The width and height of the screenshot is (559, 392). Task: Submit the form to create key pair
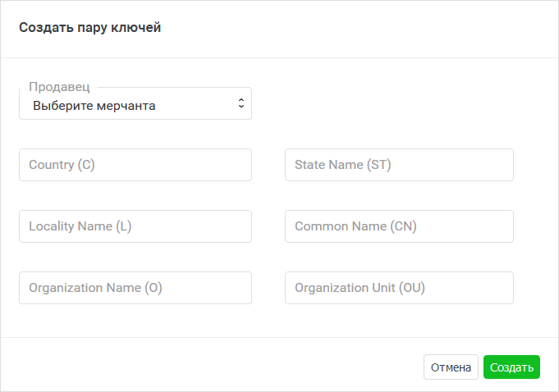coord(511,367)
